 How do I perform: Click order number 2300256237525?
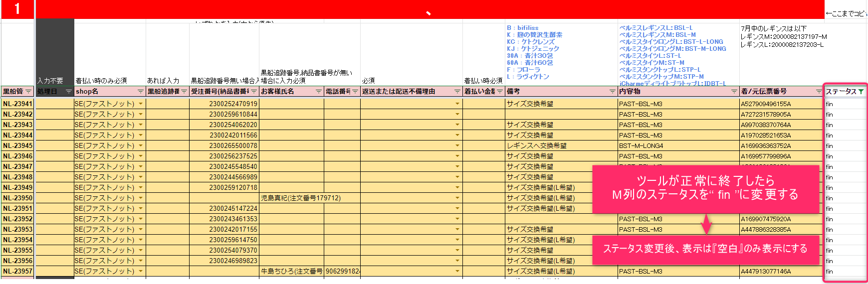point(233,156)
